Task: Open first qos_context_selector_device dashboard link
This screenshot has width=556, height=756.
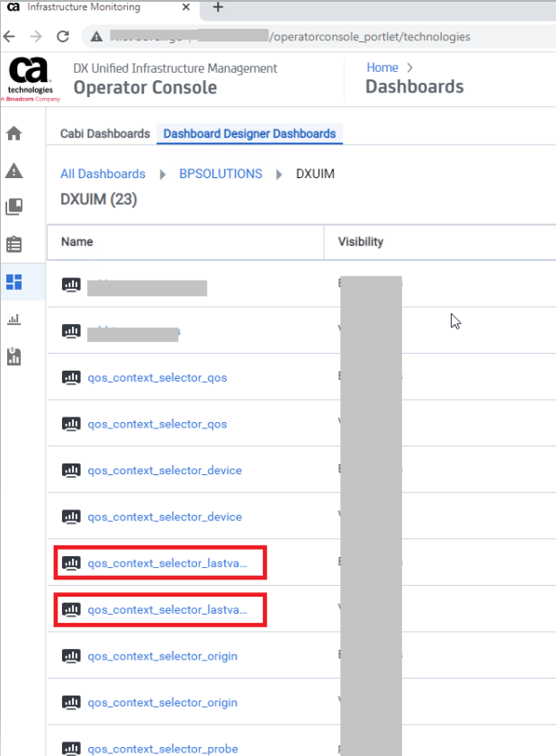Action: [x=165, y=470]
